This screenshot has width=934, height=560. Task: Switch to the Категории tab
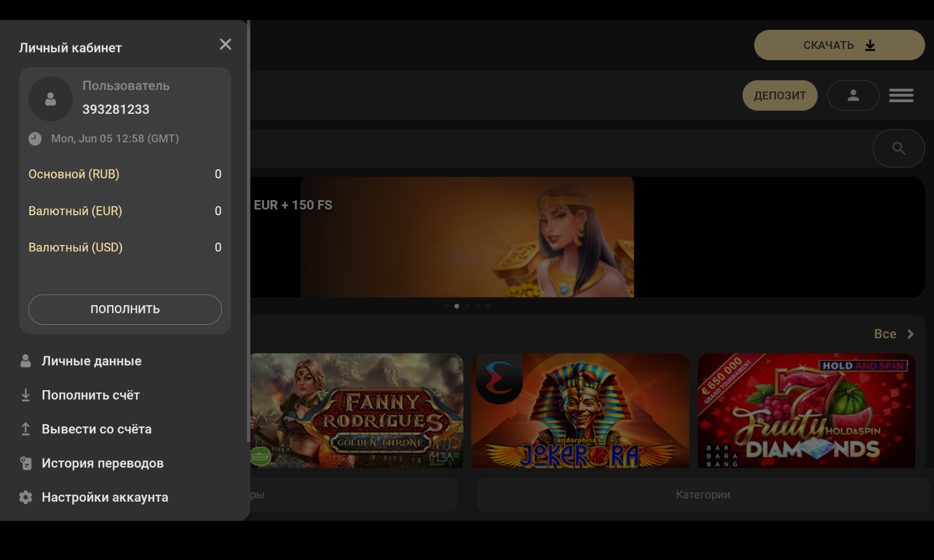703,495
